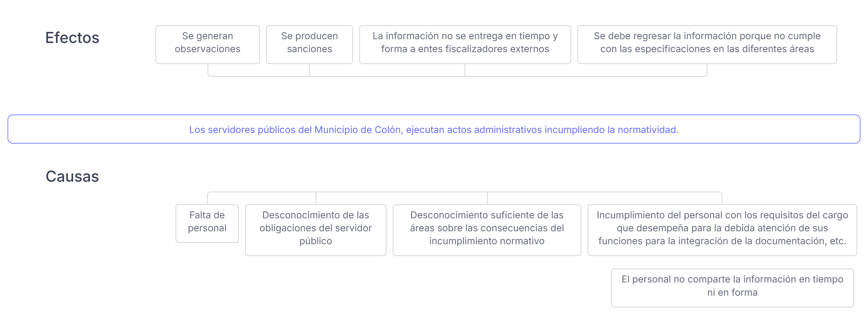Click connector line below the entes fiscalizadores box
The image size is (868, 333).
[x=465, y=70]
